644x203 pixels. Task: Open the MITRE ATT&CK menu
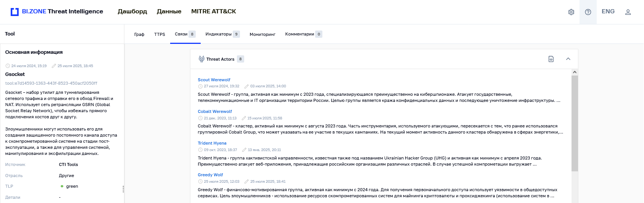[214, 11]
